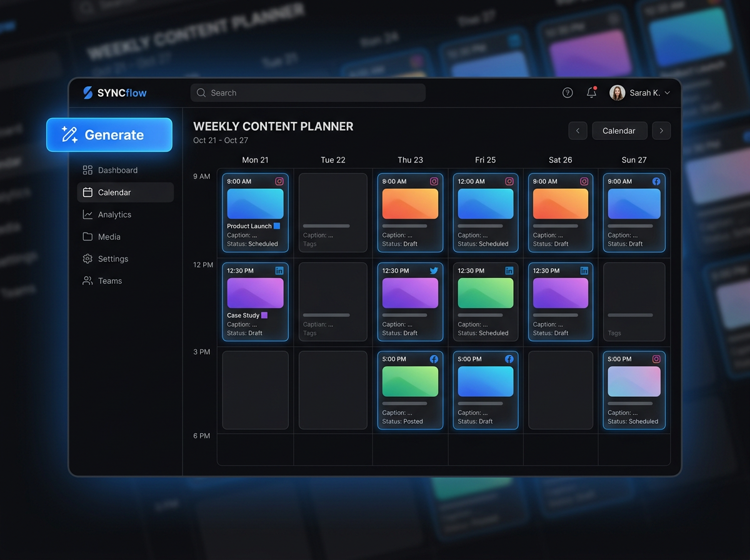Click the Oct 21 - Oct 27 date range
The image size is (750, 560).
(221, 140)
